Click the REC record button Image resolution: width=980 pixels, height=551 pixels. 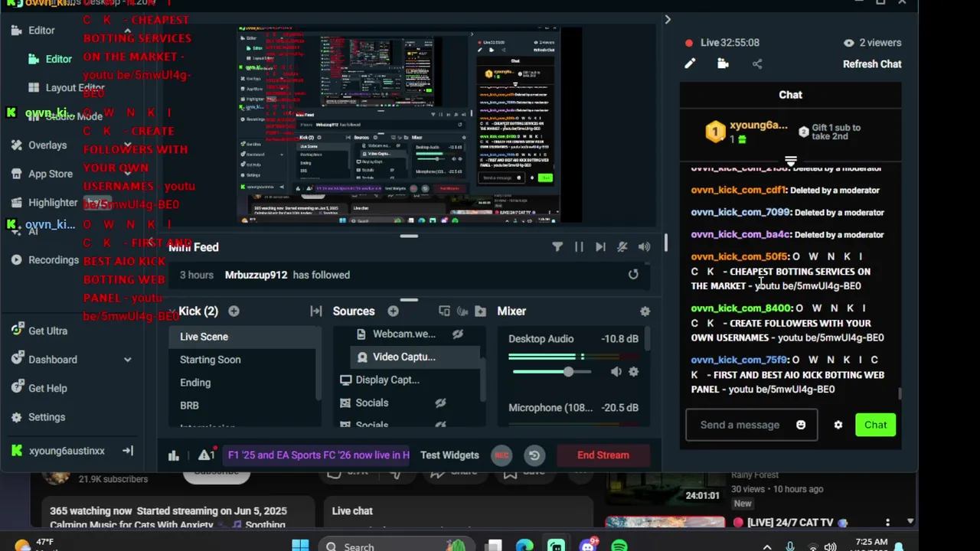(x=501, y=455)
